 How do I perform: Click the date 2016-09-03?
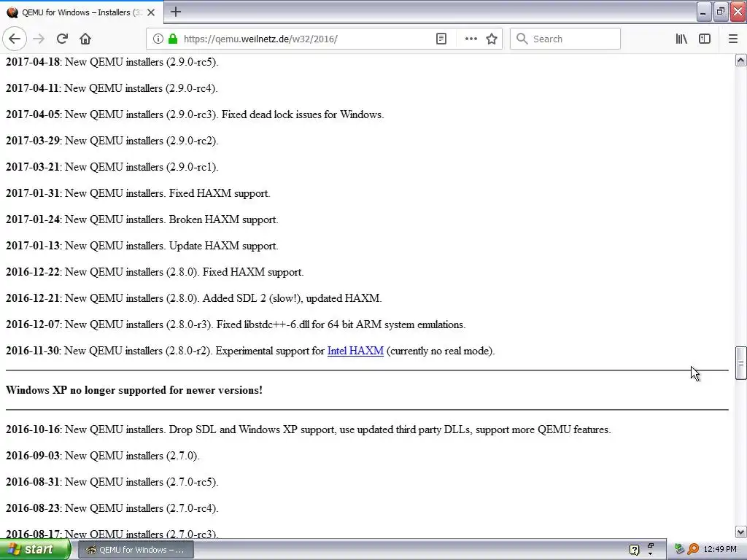[x=32, y=456]
